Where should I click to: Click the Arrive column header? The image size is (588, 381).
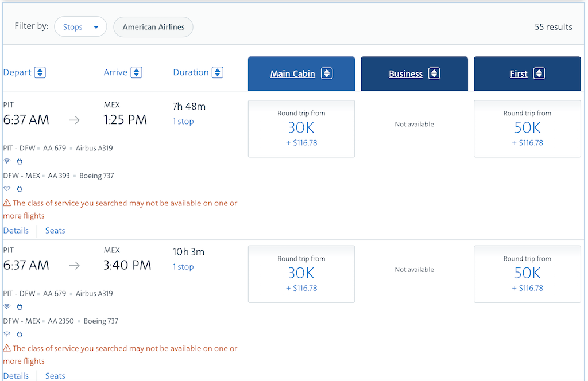click(x=115, y=72)
